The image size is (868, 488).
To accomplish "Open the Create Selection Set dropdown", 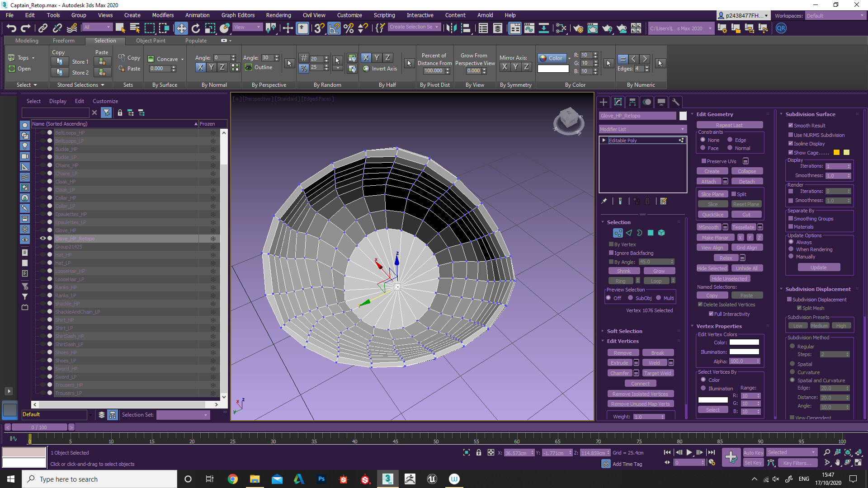I will [x=414, y=27].
